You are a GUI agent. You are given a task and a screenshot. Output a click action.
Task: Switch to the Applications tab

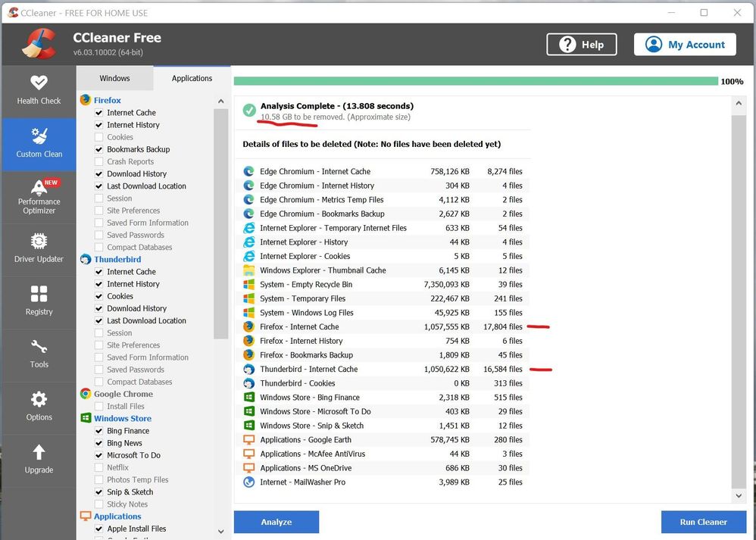pyautogui.click(x=192, y=78)
